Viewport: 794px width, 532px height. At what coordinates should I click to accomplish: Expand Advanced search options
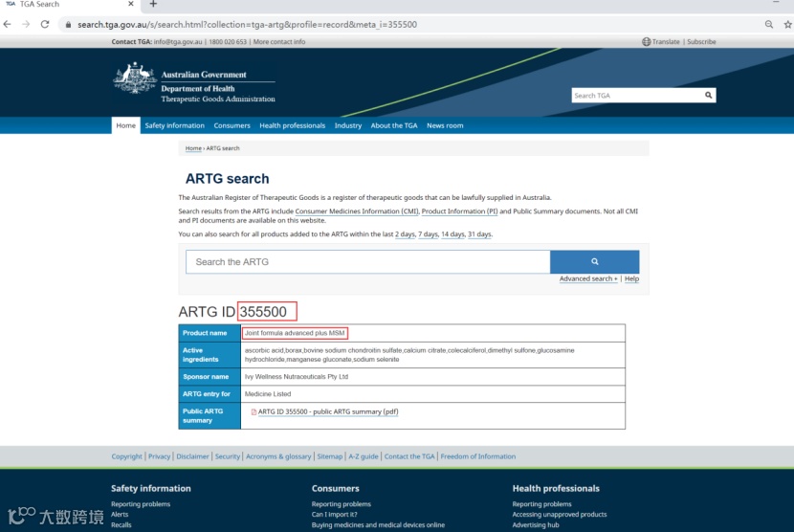(x=588, y=278)
